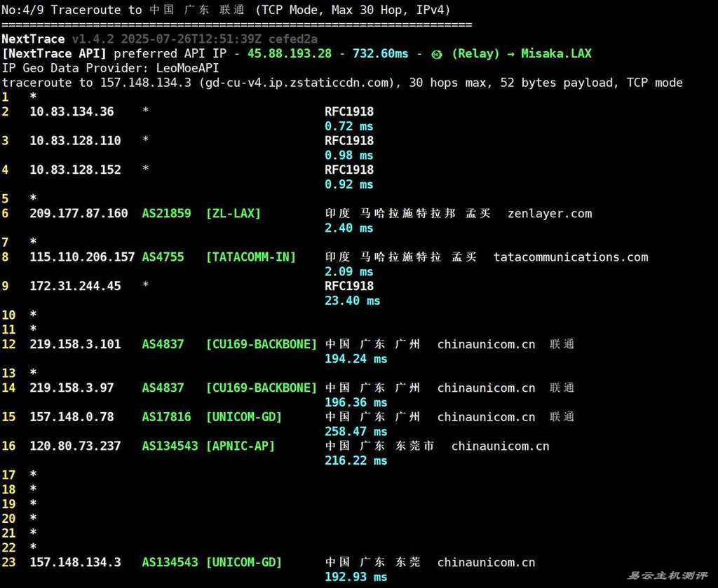Click zenlayer.com domain text
718x588 pixels.
tap(550, 214)
